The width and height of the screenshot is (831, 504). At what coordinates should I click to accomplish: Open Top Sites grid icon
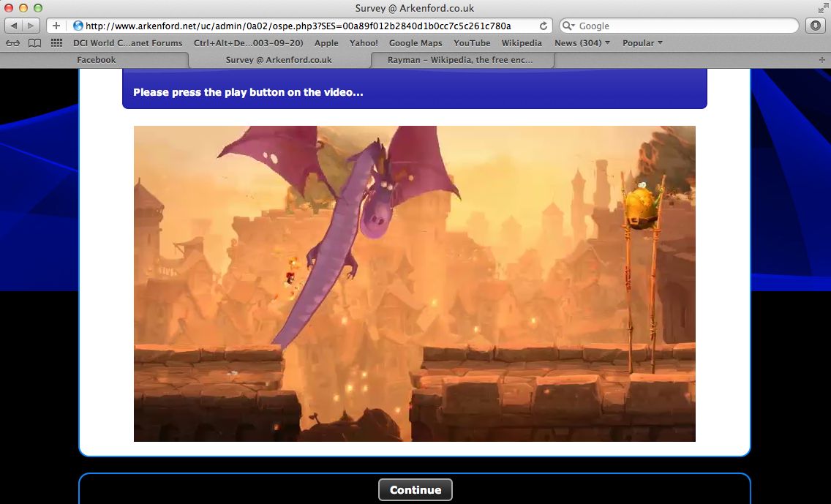coord(56,43)
